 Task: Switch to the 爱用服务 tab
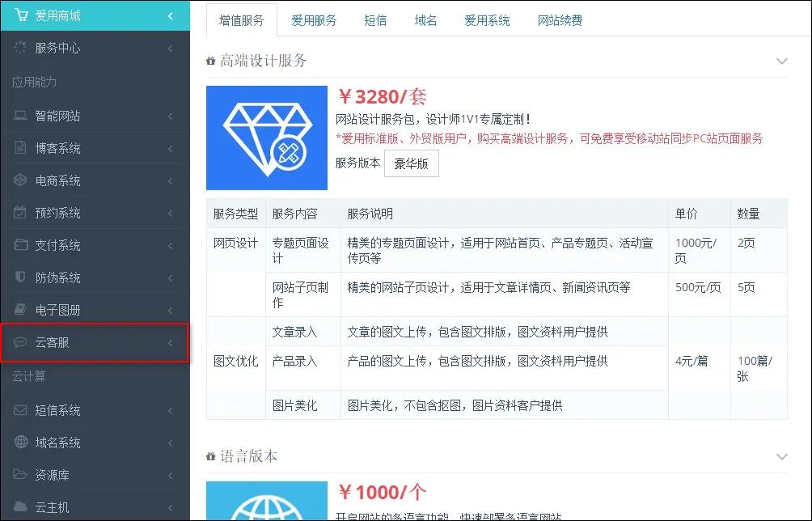[x=314, y=20]
